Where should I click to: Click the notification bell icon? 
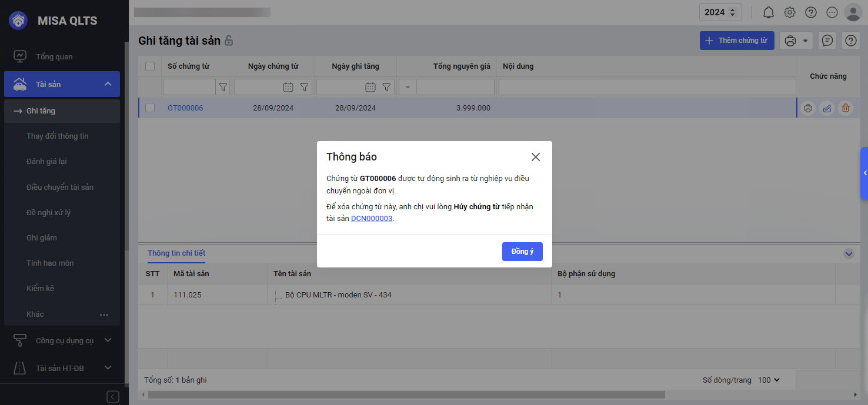click(768, 12)
